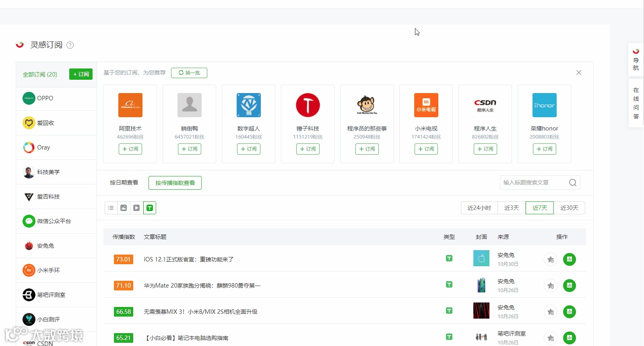Favorite the iOS 12.1 article

point(550,259)
